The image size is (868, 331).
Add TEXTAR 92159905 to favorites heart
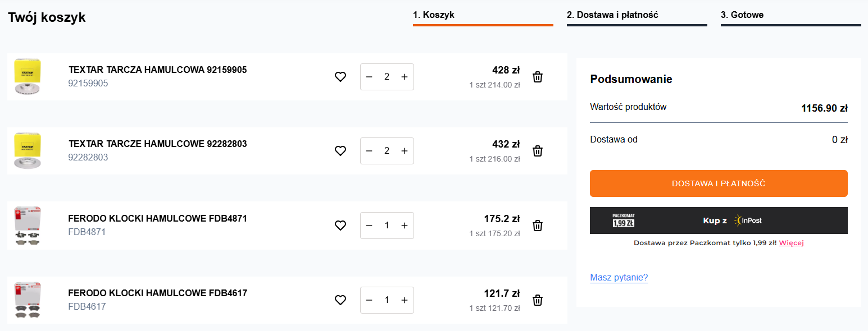340,77
